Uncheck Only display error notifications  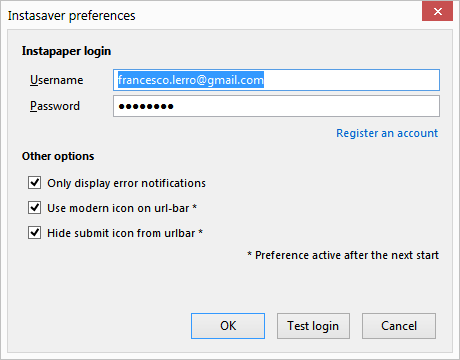click(x=35, y=183)
